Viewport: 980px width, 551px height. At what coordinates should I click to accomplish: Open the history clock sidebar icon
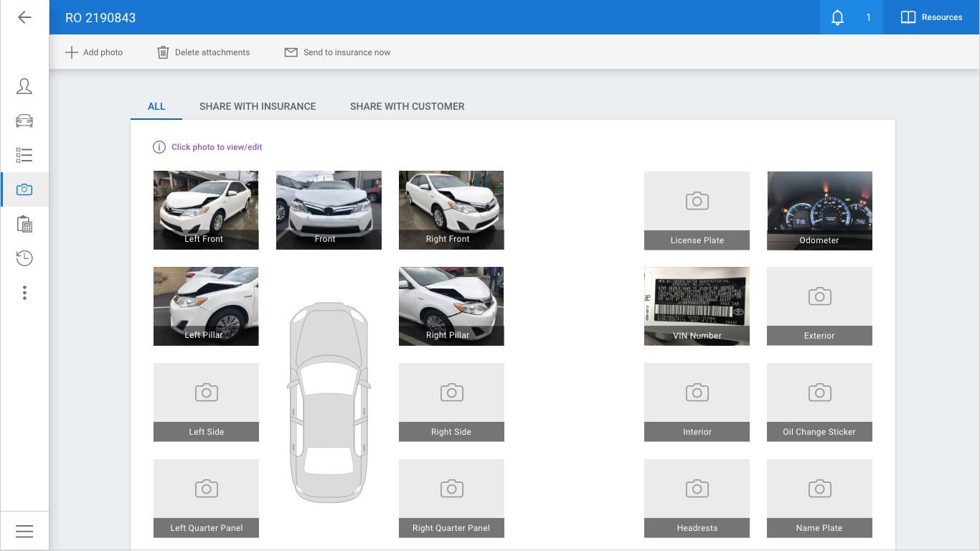pos(24,258)
